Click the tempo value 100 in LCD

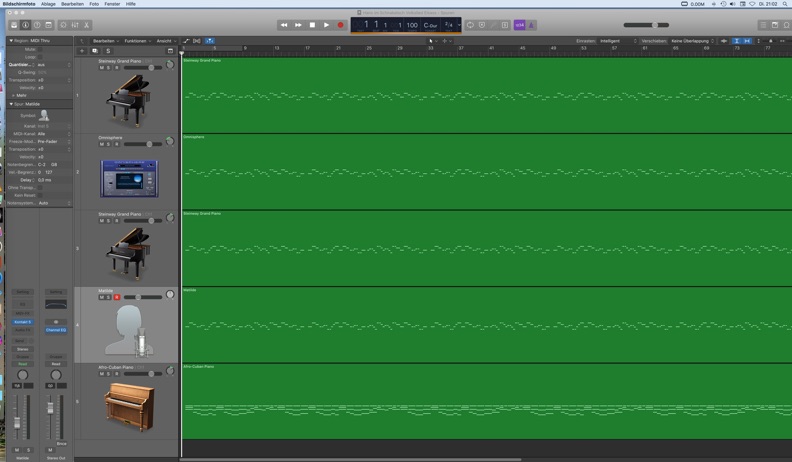tap(412, 25)
